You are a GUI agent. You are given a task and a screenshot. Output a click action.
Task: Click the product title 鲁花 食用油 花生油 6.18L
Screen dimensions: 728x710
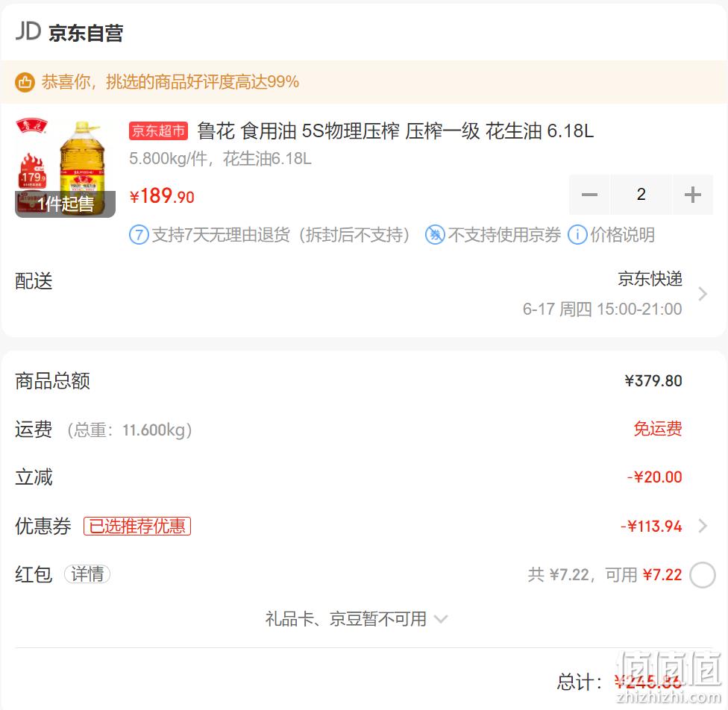[x=395, y=131]
